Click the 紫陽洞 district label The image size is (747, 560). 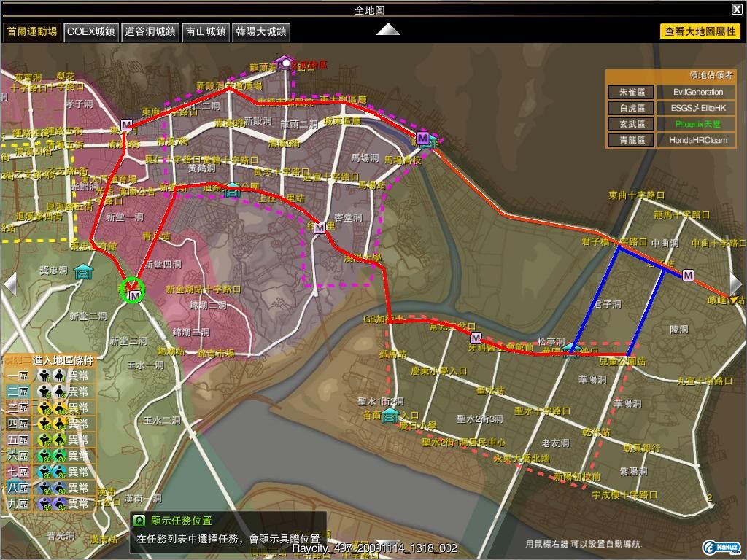point(634,472)
